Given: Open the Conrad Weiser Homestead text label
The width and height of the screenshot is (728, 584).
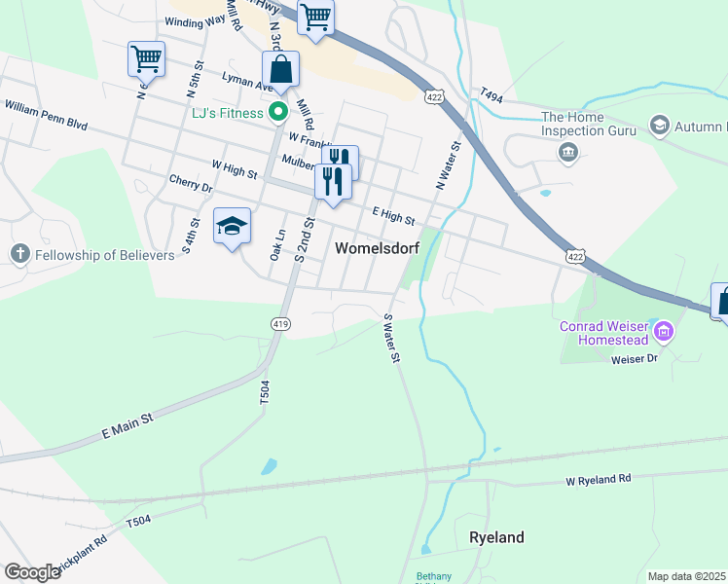Looking at the screenshot, I should click(604, 333).
